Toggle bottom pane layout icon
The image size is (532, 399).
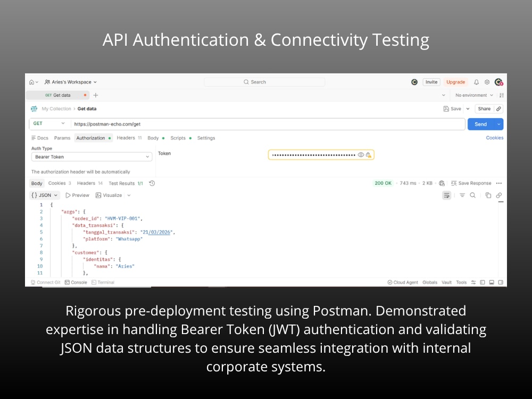pyautogui.click(x=492, y=282)
